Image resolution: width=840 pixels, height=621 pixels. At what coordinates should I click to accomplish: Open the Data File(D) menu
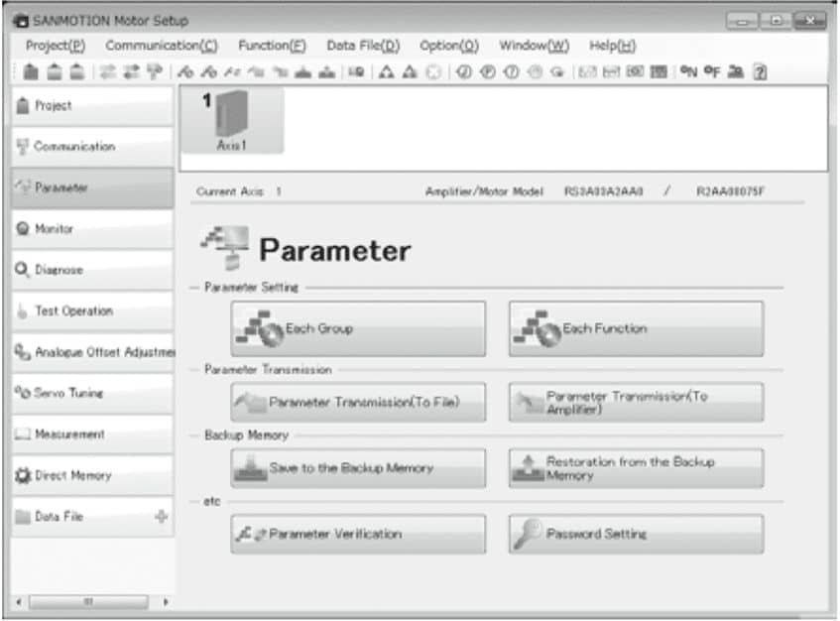point(363,46)
